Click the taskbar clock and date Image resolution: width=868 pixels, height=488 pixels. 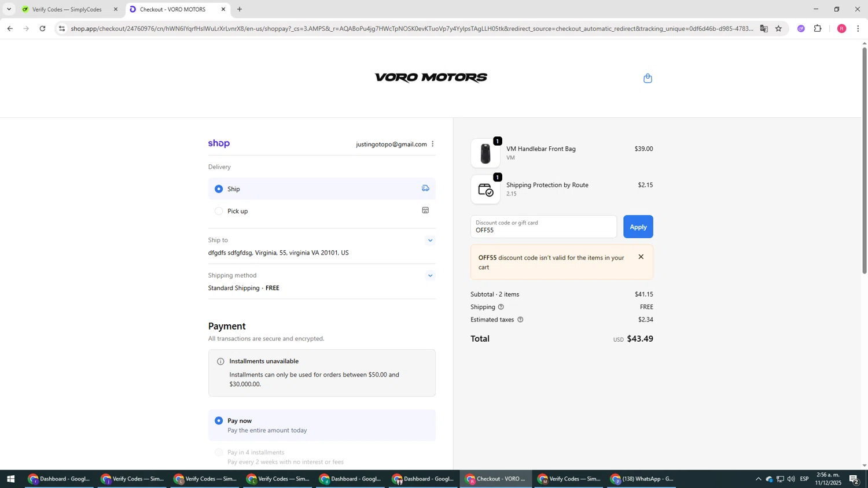(x=827, y=479)
